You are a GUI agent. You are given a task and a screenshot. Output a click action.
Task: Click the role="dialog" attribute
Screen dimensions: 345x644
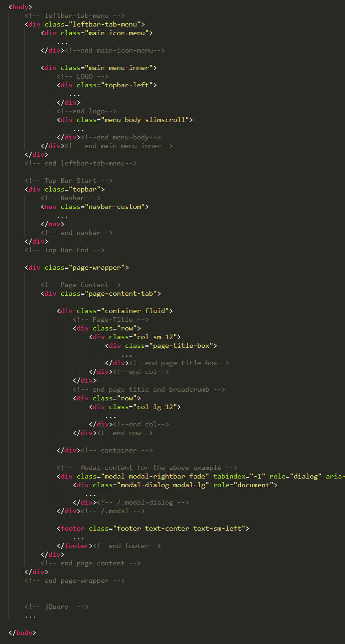(x=295, y=476)
